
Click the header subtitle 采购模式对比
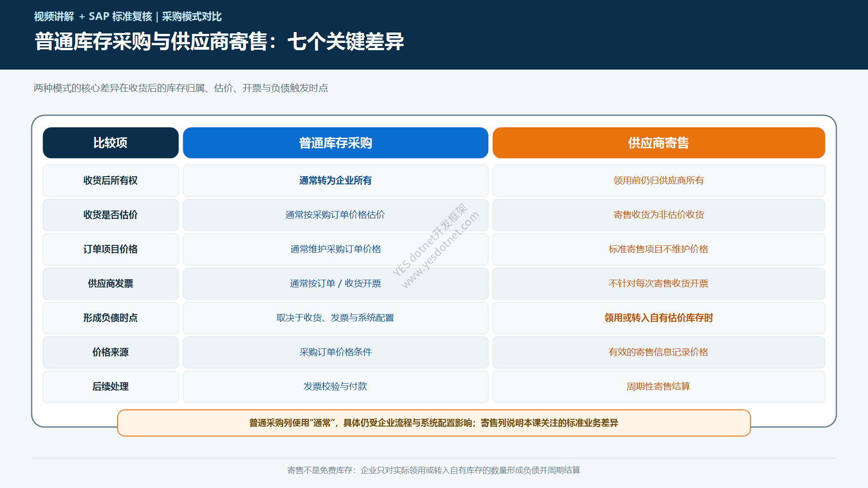[192, 17]
